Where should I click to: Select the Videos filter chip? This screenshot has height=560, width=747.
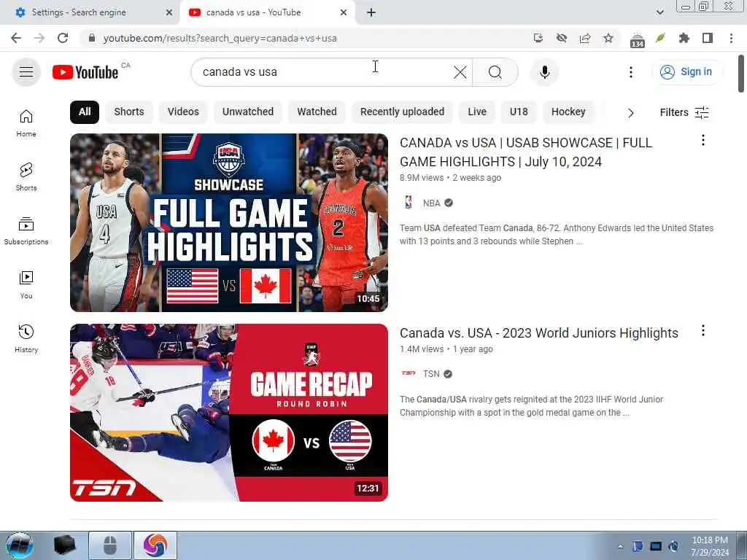click(183, 112)
